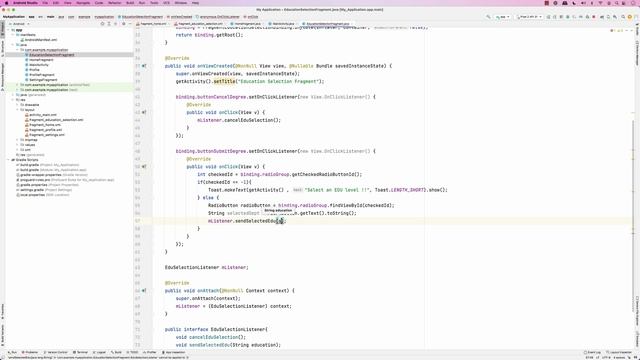640x360 pixels.
Task: Open the Problems tool window
Action: tap(30, 352)
